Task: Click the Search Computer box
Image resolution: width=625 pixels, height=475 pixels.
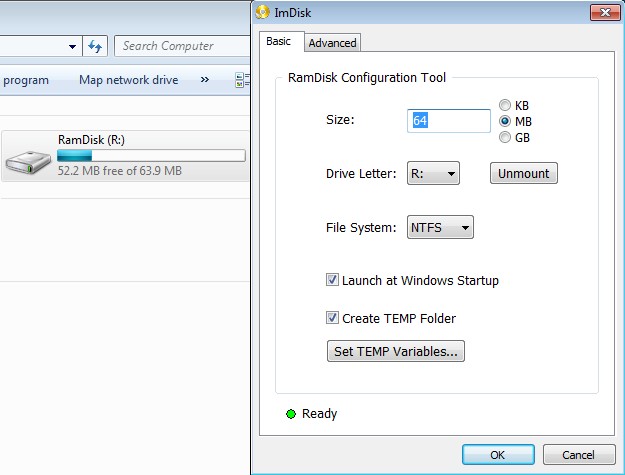Action: pyautogui.click(x=183, y=46)
